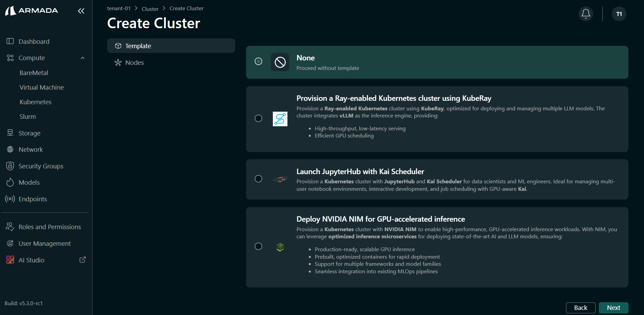Click the Back button

581,308
